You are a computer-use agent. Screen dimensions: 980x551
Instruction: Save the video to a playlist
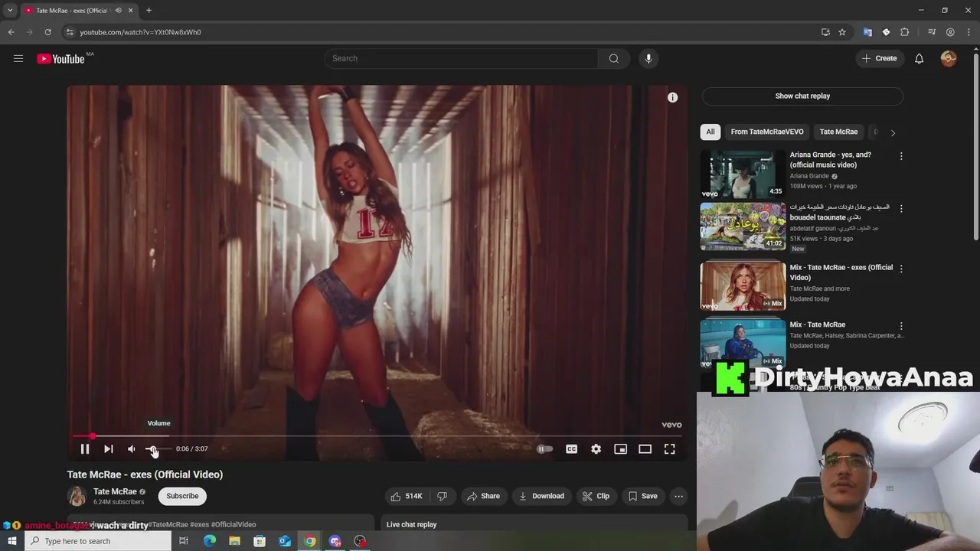(x=642, y=496)
